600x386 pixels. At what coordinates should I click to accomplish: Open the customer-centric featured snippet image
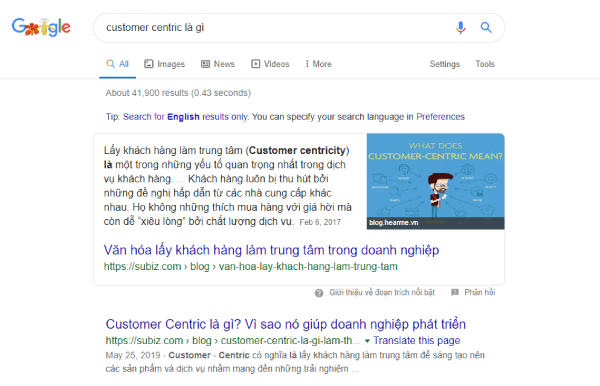(435, 181)
